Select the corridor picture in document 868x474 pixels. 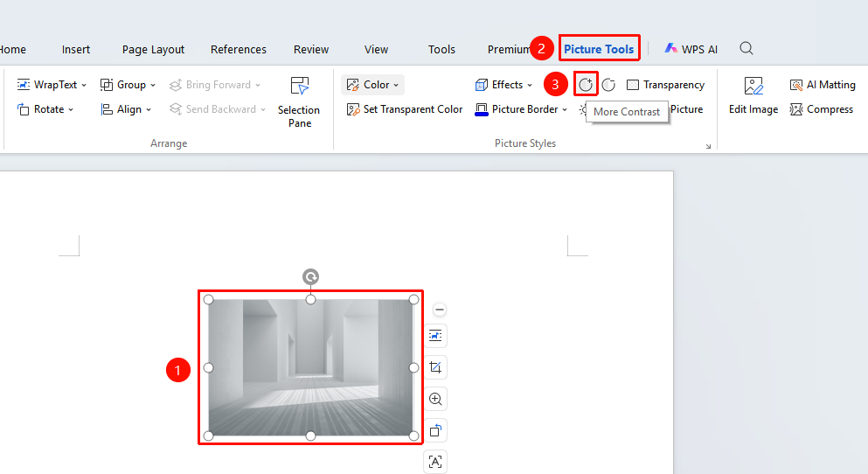pyautogui.click(x=310, y=367)
